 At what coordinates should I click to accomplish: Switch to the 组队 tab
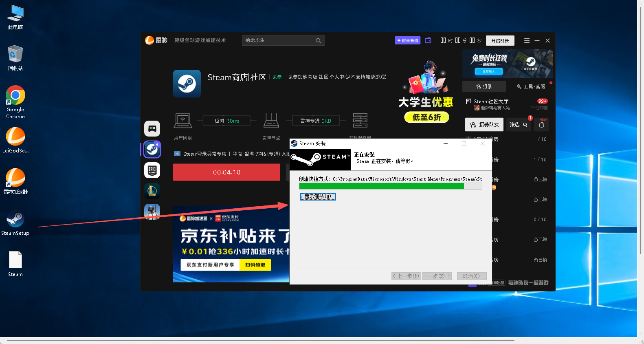(484, 86)
